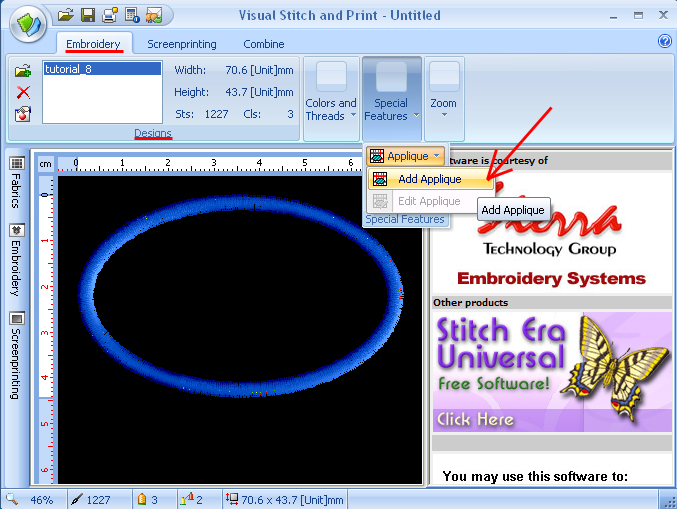Click the zoom magnifier status bar icon

pyautogui.click(x=12, y=500)
